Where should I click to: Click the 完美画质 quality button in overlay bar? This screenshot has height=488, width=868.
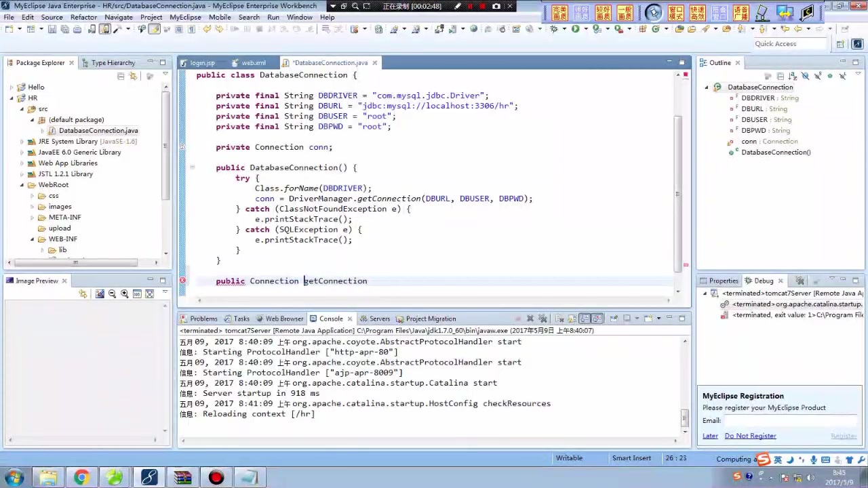[x=559, y=12]
